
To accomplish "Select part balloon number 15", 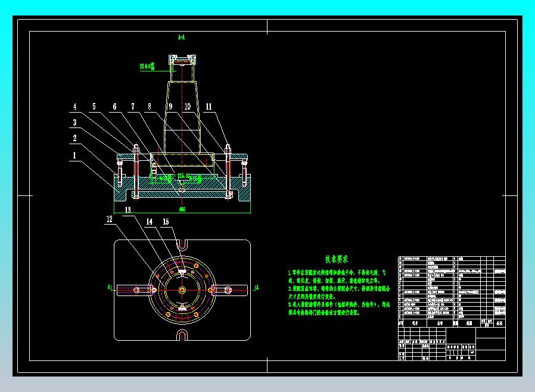I will point(166,222).
